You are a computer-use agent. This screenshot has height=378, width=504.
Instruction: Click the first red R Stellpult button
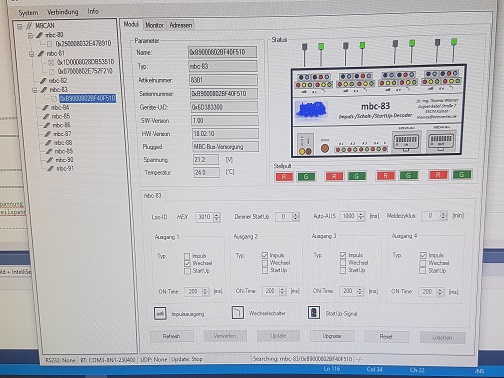(x=284, y=177)
